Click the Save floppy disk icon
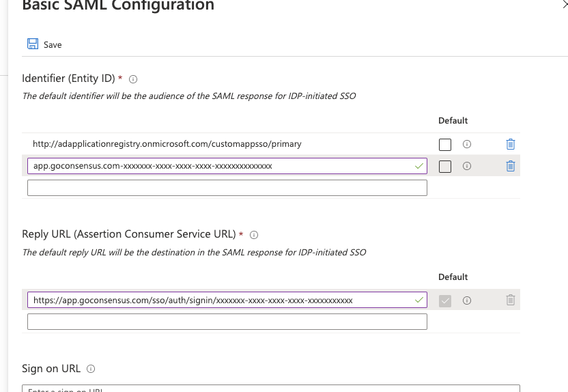The width and height of the screenshot is (568, 392). [x=33, y=44]
